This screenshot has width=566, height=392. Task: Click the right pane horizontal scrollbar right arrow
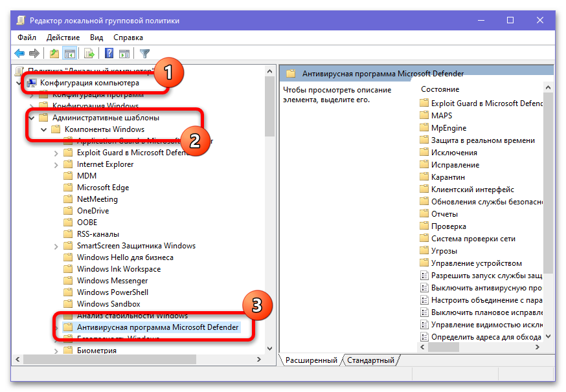coord(537,347)
